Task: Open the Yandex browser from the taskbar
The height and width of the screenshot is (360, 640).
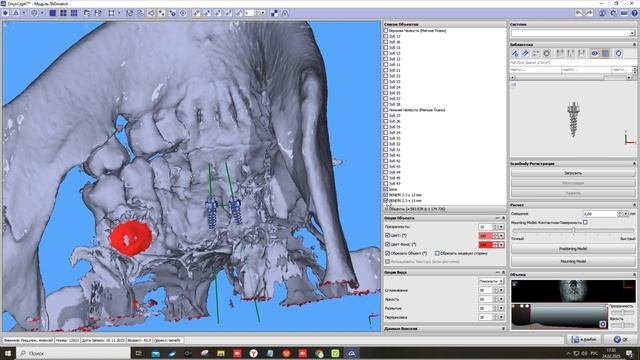Action: click(x=253, y=353)
